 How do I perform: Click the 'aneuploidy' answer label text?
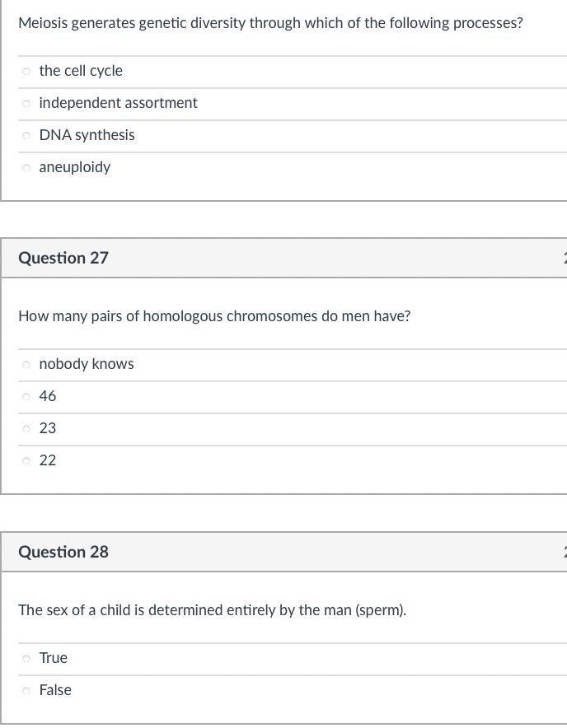coord(74,167)
